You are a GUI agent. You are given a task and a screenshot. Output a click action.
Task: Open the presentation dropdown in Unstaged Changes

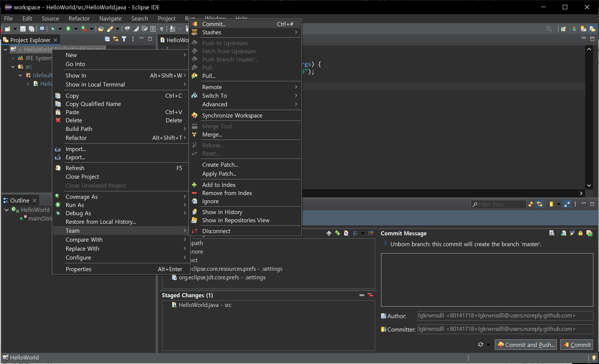tap(363, 233)
